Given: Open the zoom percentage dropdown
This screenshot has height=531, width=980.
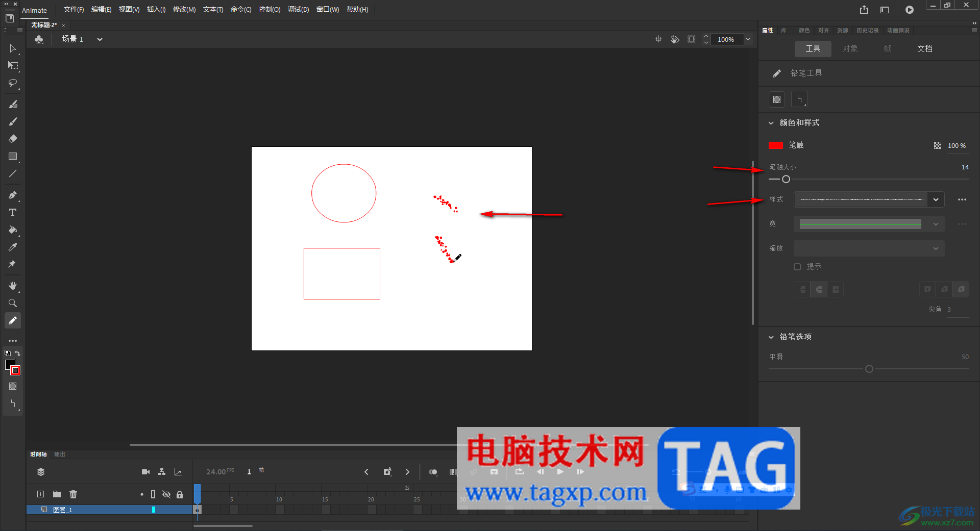Looking at the screenshot, I should coord(748,39).
